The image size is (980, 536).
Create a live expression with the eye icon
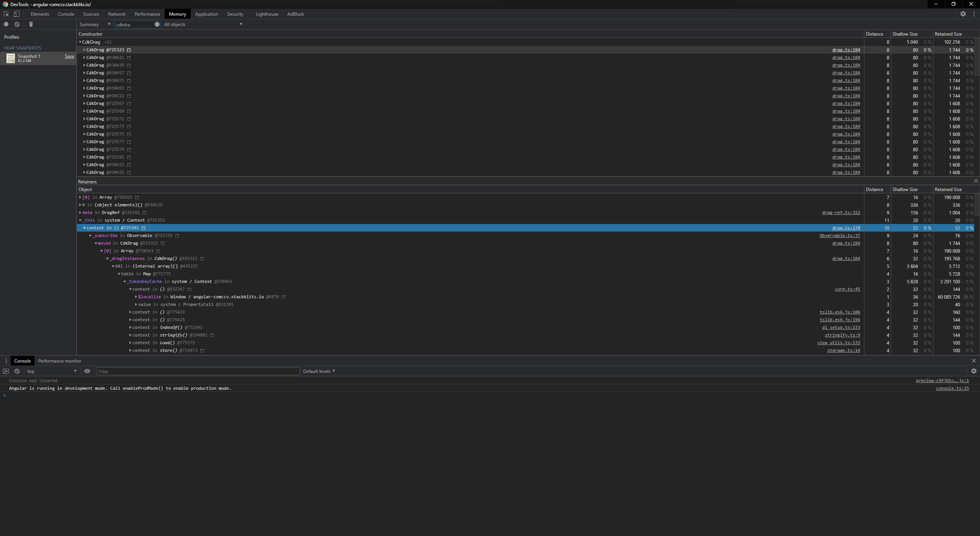[x=87, y=371]
